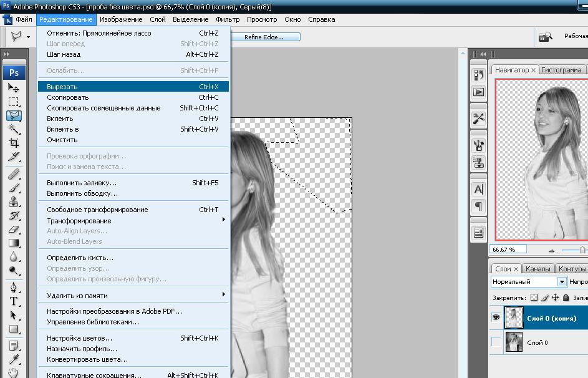Open the tool preset picker arrow
This screenshot has width=588, height=378.
point(29,37)
